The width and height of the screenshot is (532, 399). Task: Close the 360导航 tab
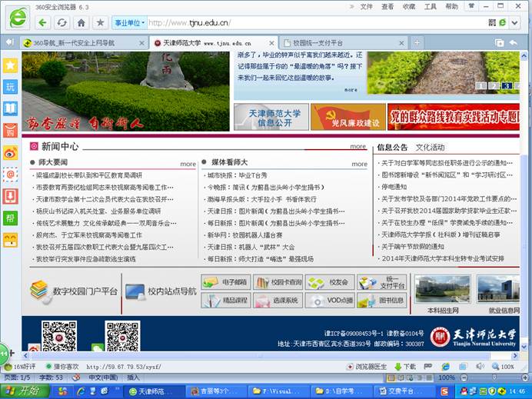141,43
